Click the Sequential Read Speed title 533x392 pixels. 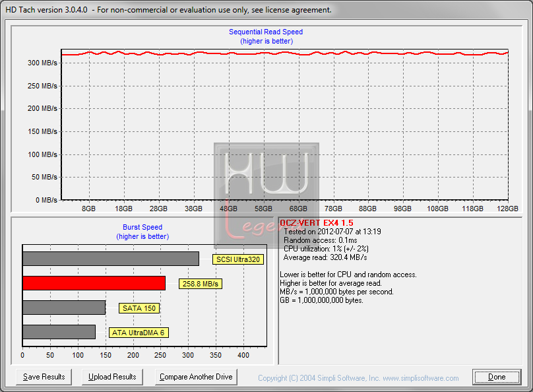click(x=266, y=32)
